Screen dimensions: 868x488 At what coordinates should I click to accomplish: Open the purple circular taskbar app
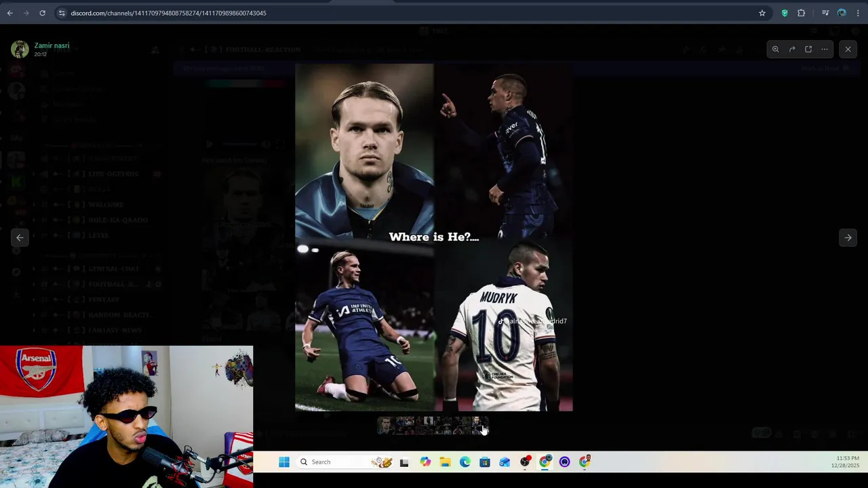(x=565, y=462)
